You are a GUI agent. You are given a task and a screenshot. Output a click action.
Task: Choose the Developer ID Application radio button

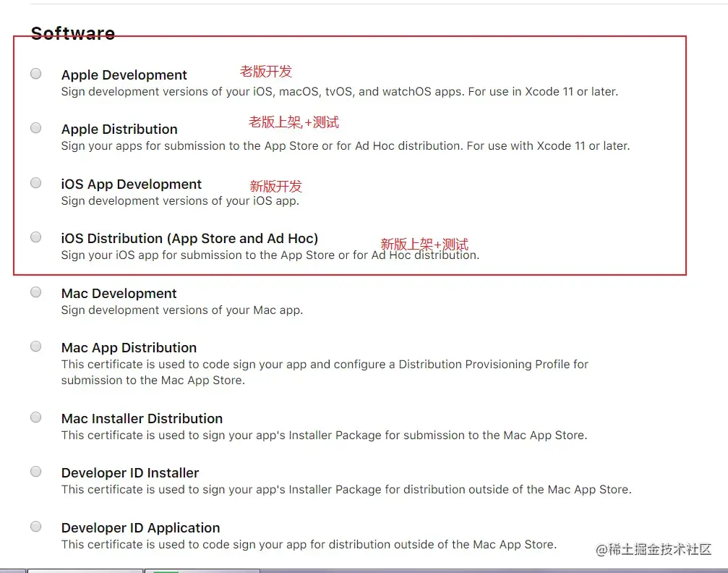click(x=35, y=527)
